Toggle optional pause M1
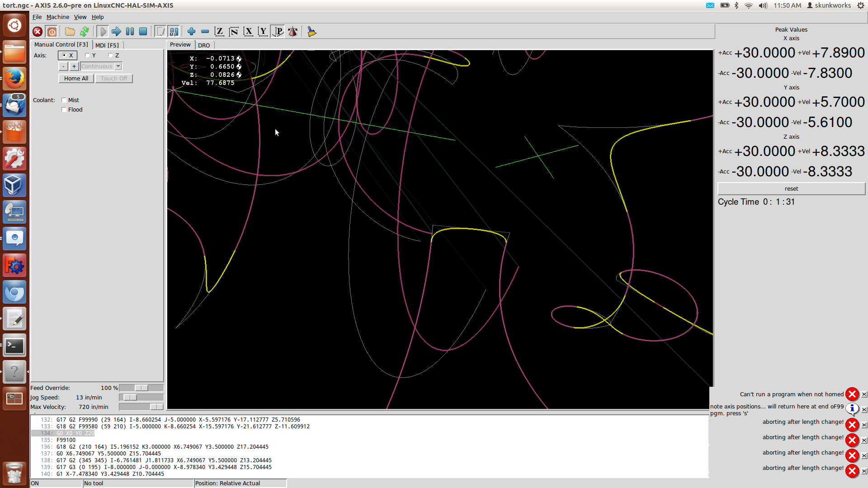This screenshot has height=488, width=868. (x=174, y=32)
